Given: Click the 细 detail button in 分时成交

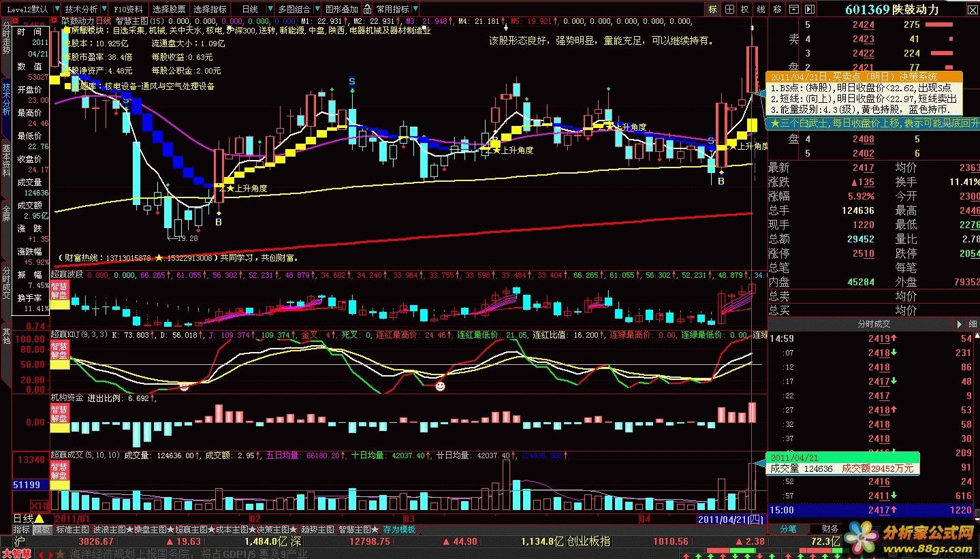Looking at the screenshot, I should (x=973, y=325).
